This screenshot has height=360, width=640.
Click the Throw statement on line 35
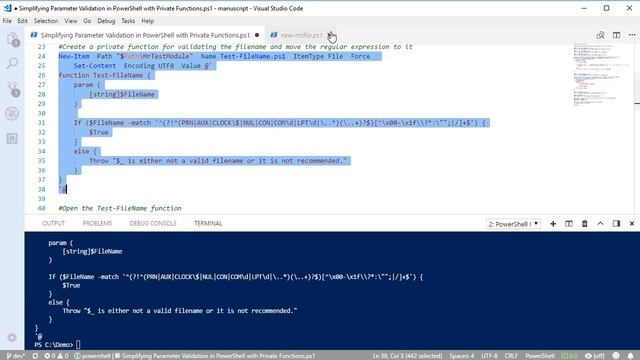pyautogui.click(x=218, y=161)
